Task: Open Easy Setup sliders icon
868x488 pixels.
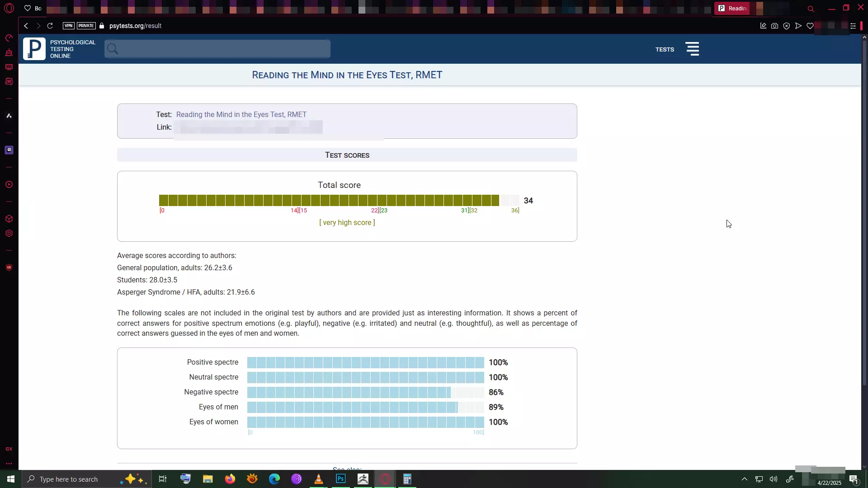Action: pos(853,26)
